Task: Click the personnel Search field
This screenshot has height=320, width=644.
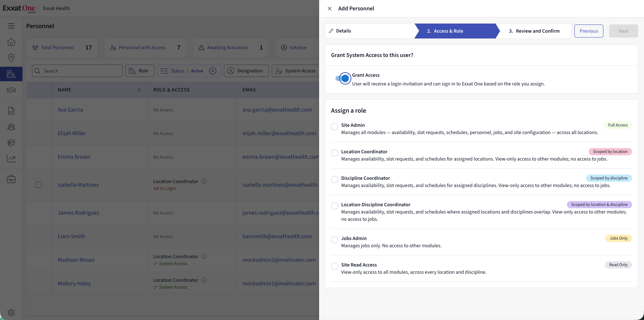Action: coord(77,71)
